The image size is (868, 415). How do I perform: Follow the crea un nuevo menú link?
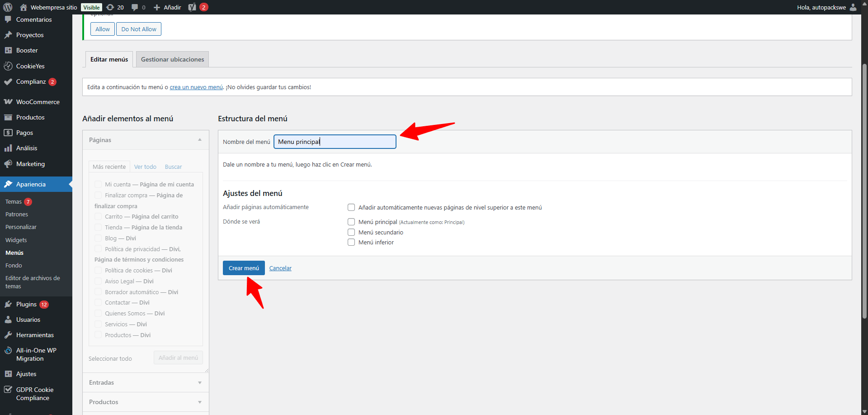196,87
